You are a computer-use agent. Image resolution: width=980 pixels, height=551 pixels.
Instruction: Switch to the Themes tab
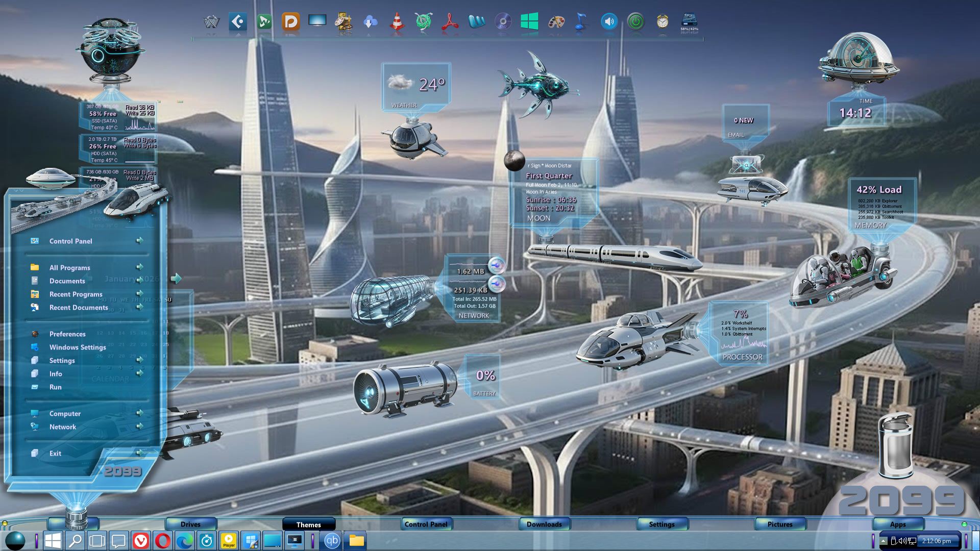coord(308,524)
